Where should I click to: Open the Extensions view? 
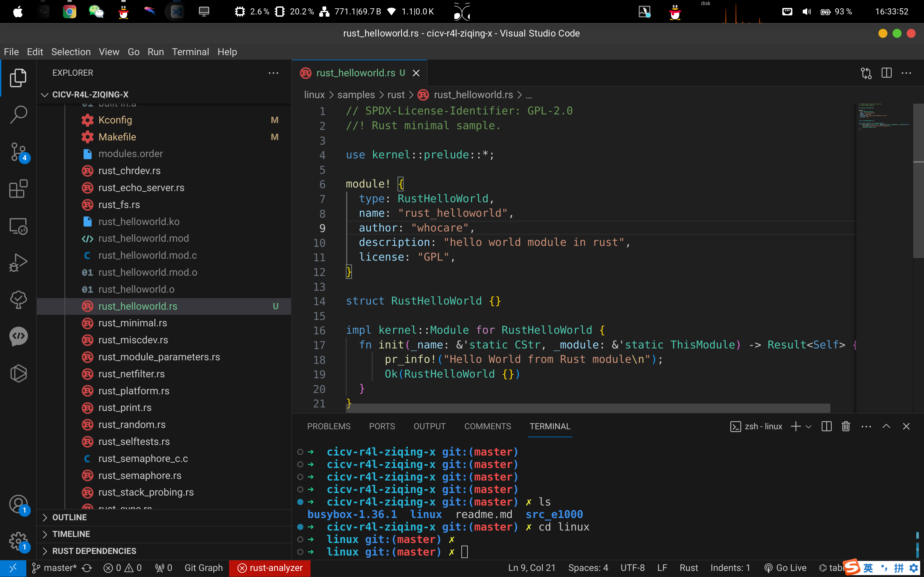pos(18,188)
